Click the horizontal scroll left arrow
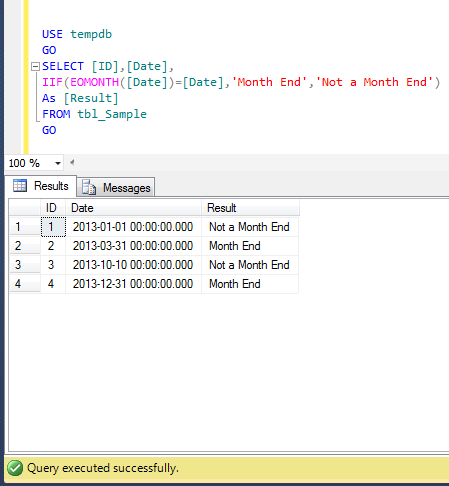449x486 pixels. pos(72,163)
